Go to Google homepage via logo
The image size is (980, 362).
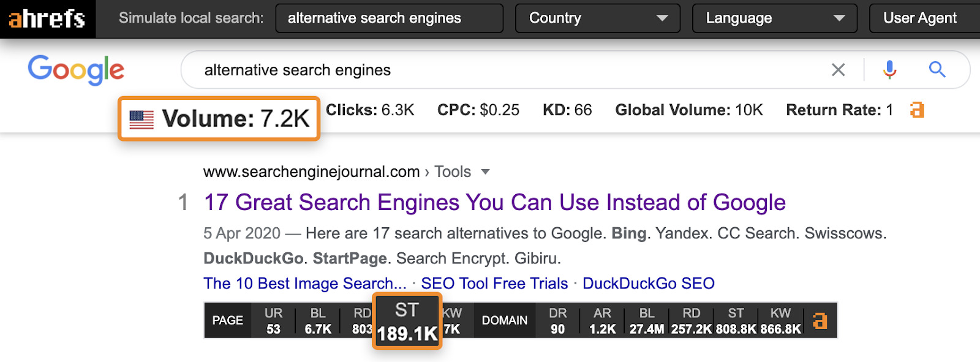(76, 70)
